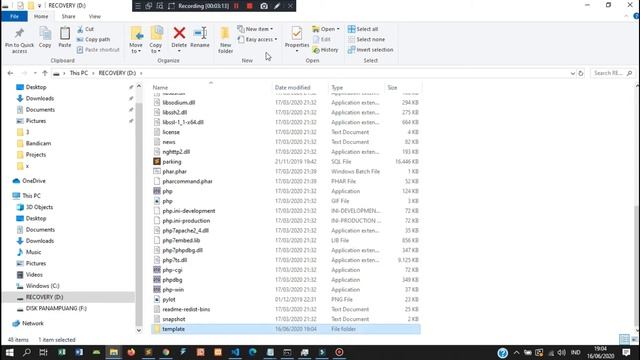Open Visual Studio Code from taskbar

(235, 352)
